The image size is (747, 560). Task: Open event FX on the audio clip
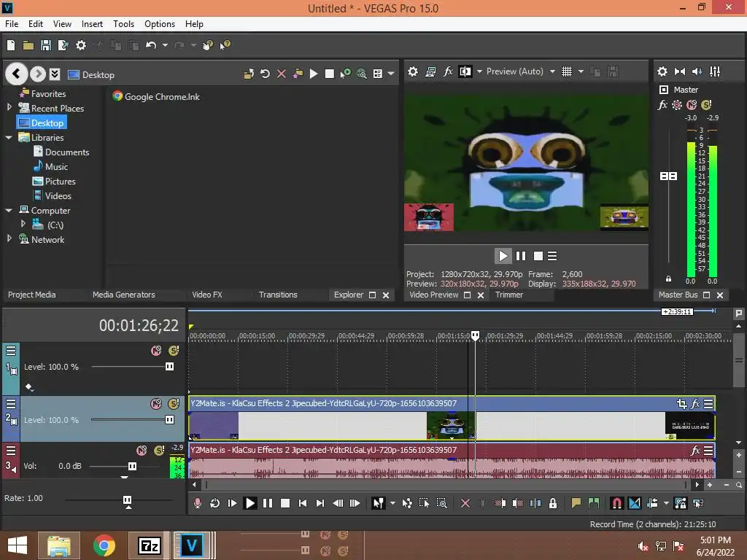695,450
